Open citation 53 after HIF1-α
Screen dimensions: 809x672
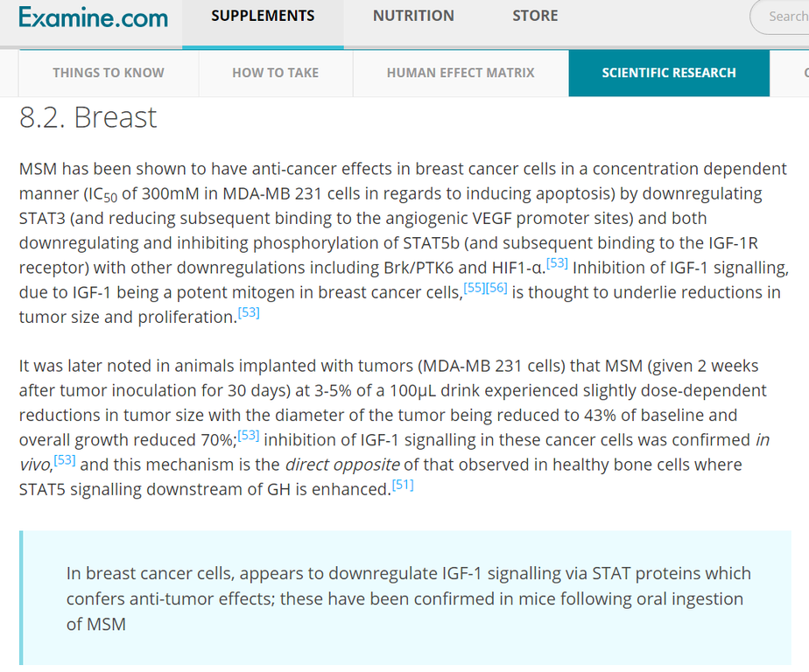(557, 263)
